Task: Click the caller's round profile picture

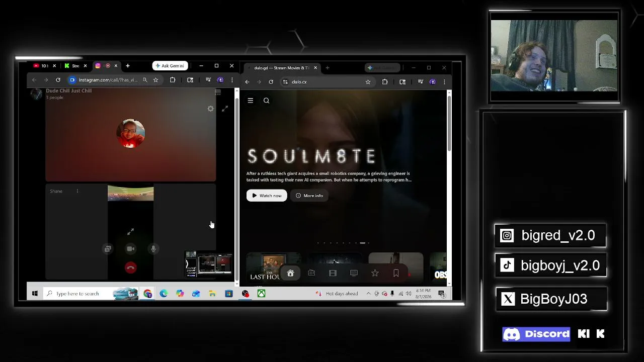Action: point(131,134)
